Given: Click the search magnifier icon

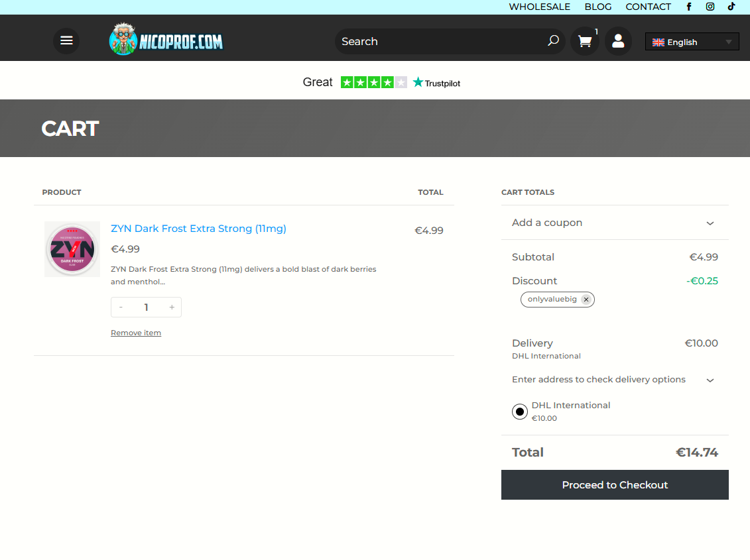Looking at the screenshot, I should (553, 41).
